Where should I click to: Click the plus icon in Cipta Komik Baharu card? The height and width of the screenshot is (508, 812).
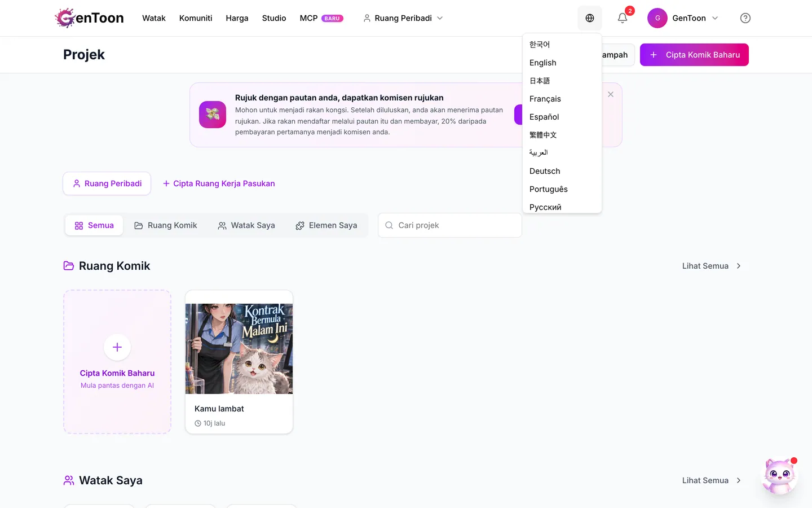[117, 347]
